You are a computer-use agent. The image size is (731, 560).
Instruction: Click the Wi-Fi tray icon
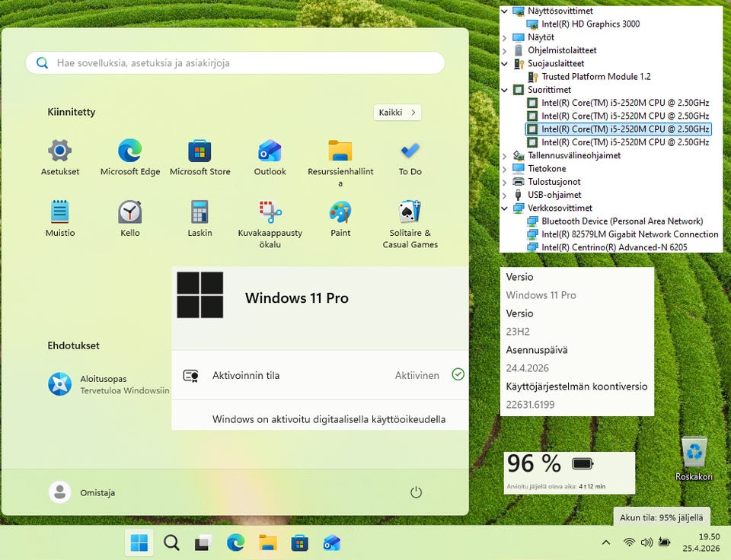click(629, 542)
